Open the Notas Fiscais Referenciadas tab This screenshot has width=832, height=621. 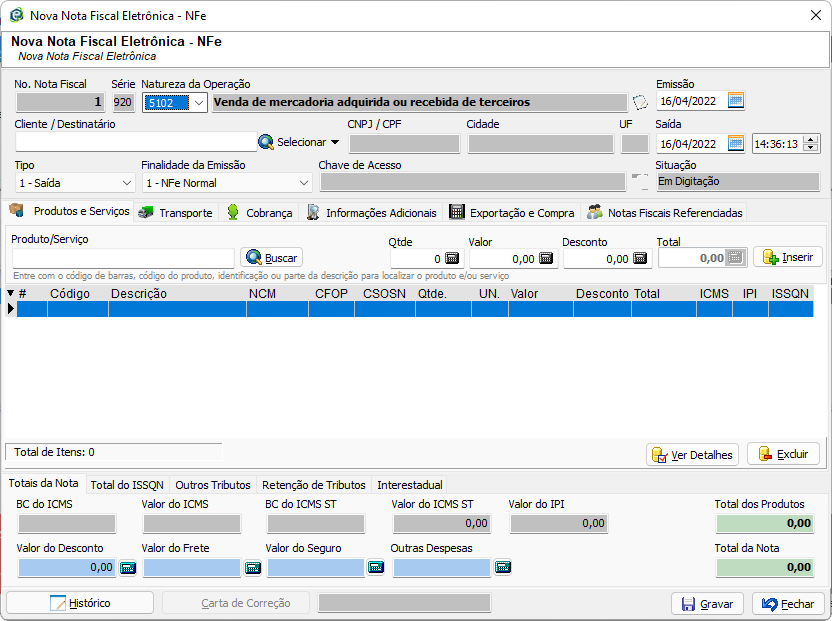pyautogui.click(x=665, y=213)
